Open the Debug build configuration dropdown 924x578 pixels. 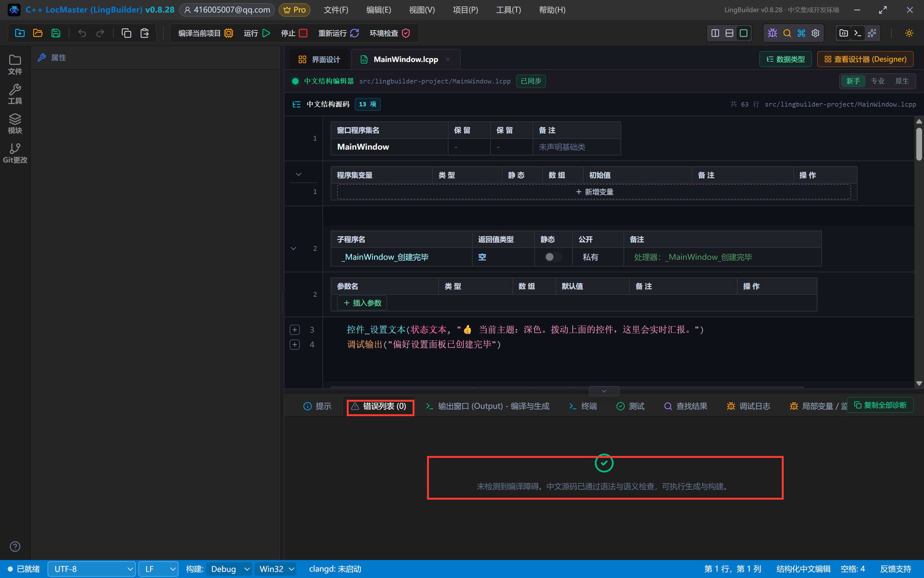230,569
